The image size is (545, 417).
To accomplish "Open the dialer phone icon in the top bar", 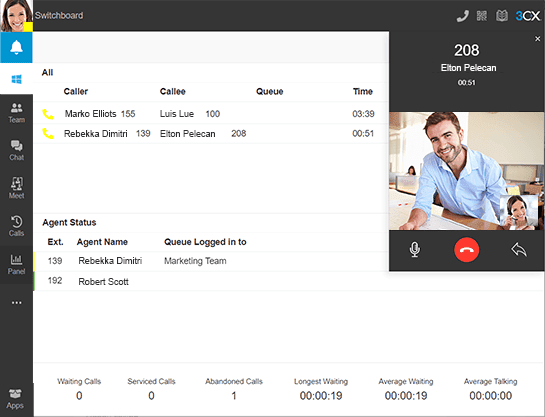I will point(462,16).
